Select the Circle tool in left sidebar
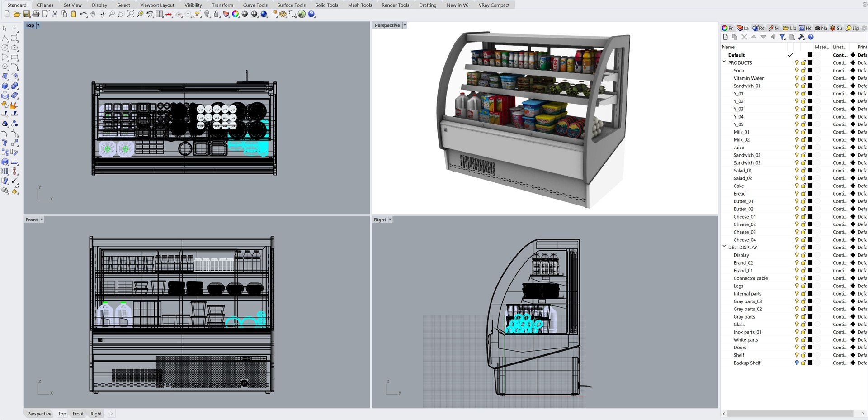The height and width of the screenshot is (420, 868). click(5, 48)
